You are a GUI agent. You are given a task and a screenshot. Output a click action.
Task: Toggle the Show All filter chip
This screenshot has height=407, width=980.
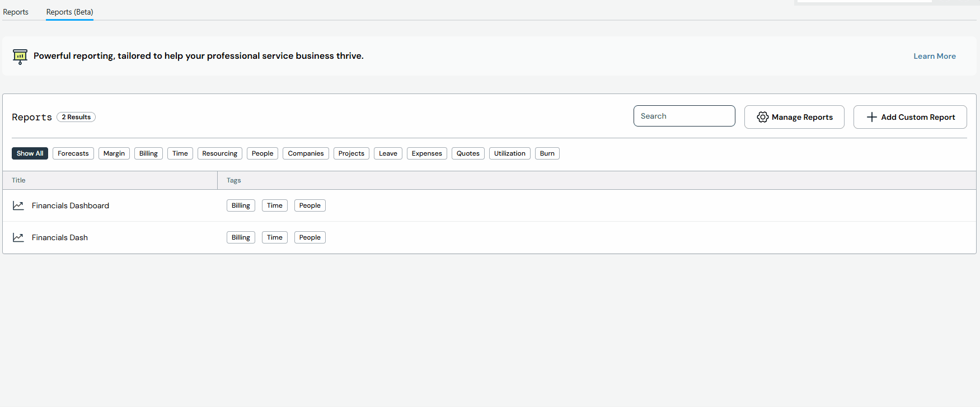pyautogui.click(x=30, y=153)
